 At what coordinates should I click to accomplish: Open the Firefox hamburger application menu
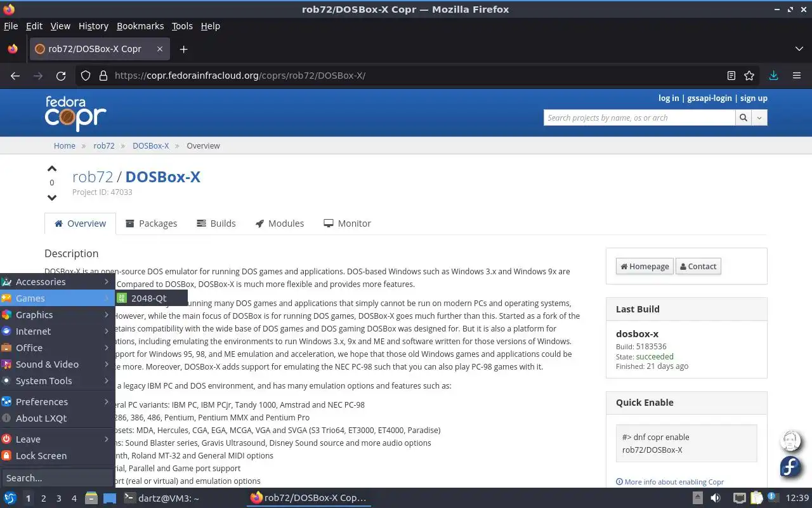point(797,76)
